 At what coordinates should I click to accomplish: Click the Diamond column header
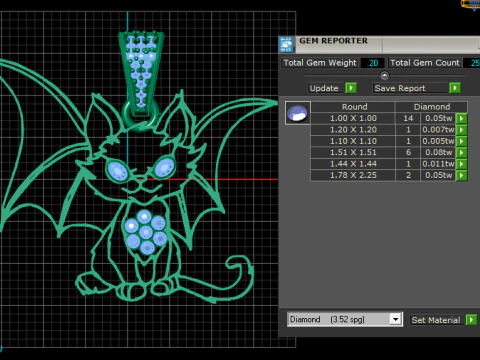pyautogui.click(x=432, y=107)
